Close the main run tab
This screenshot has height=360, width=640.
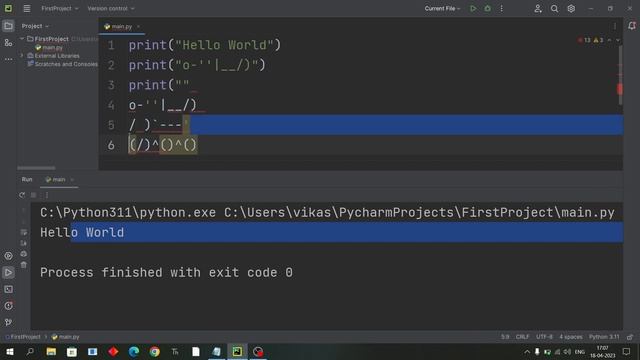[x=72, y=179]
